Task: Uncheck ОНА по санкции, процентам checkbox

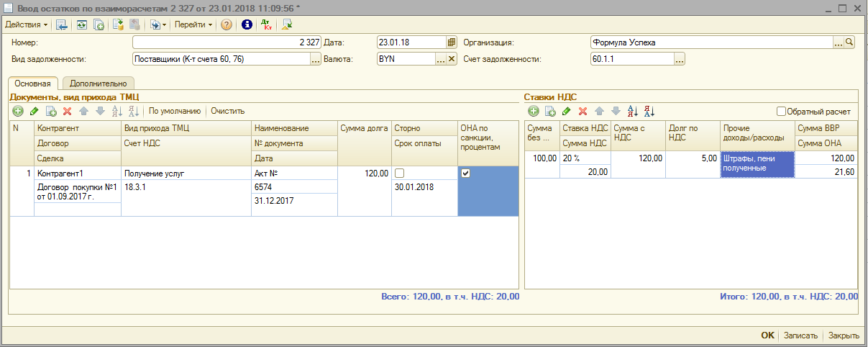Action: click(x=465, y=173)
